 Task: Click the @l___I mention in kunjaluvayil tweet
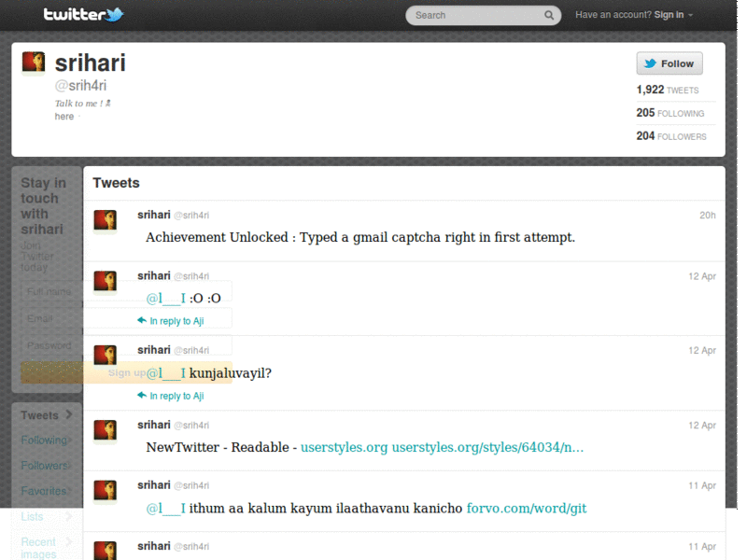(x=166, y=372)
